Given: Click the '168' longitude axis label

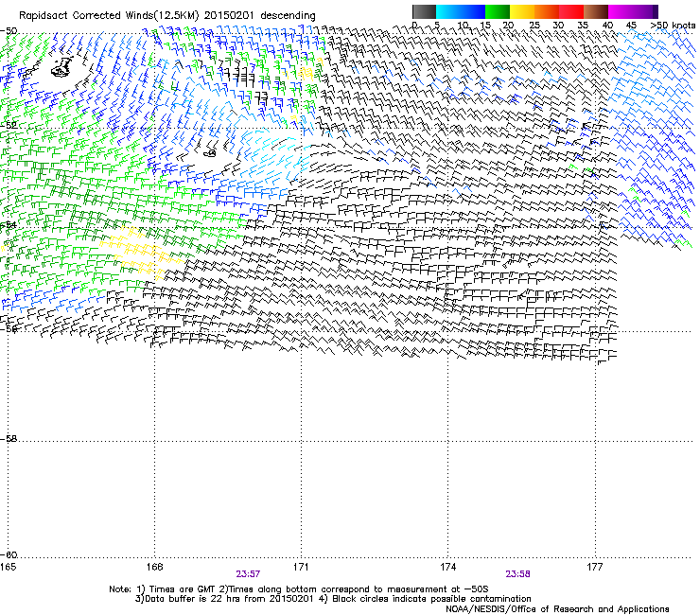Looking at the screenshot, I should [x=154, y=567].
